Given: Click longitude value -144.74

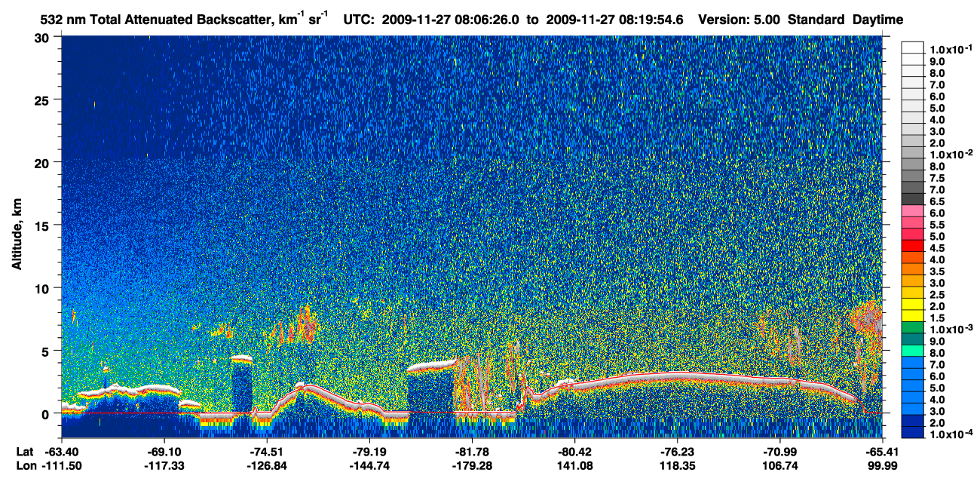Looking at the screenshot, I should coord(369,465).
